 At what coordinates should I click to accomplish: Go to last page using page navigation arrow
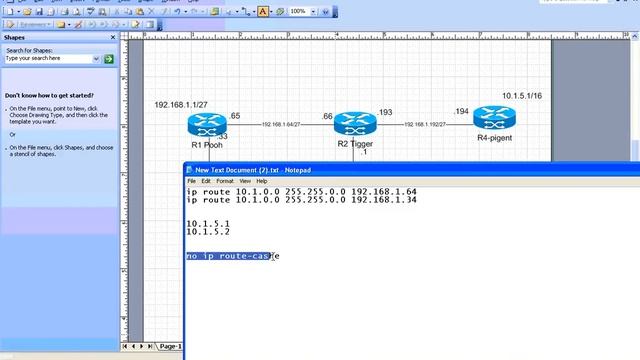150,346
